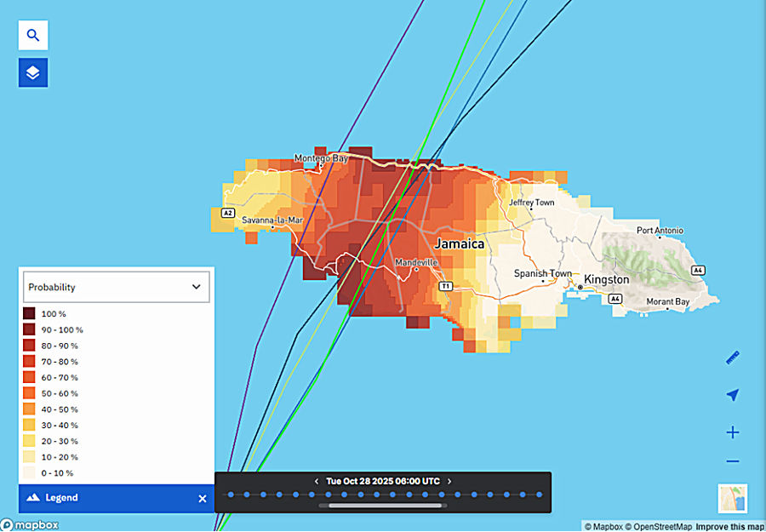Open the Probability dropdown
766x532 pixels.
pyautogui.click(x=116, y=287)
